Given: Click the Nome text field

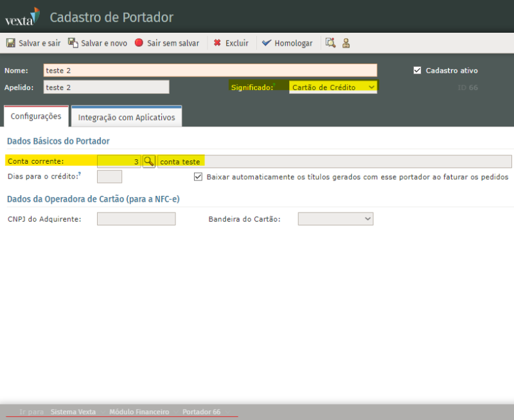Looking at the screenshot, I should [x=210, y=71].
